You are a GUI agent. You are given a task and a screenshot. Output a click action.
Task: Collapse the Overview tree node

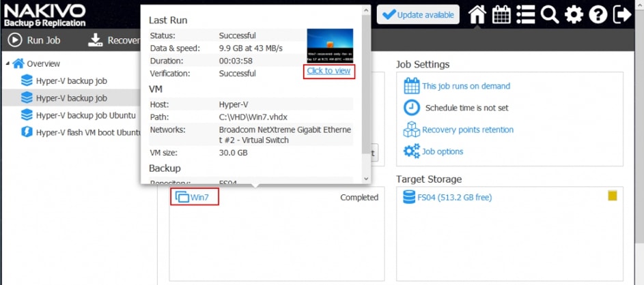click(x=8, y=63)
